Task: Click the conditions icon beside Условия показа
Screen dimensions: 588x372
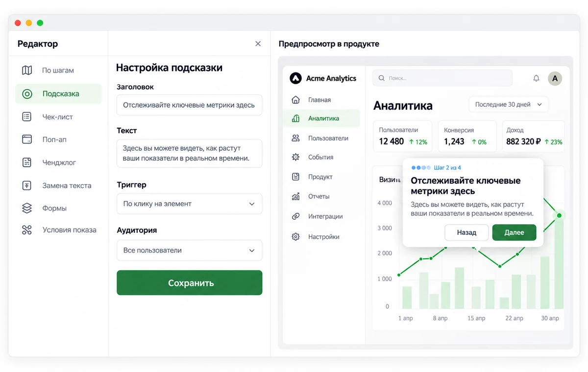Action: 27,230
